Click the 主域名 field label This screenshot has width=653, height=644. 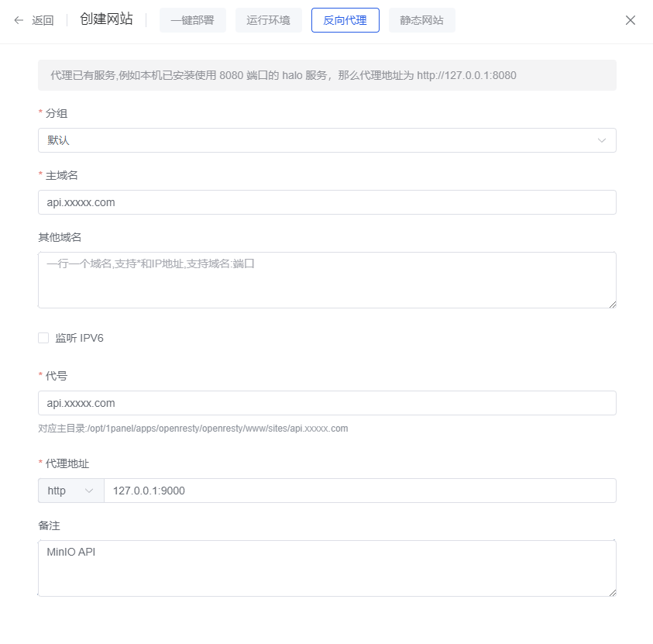pos(62,175)
